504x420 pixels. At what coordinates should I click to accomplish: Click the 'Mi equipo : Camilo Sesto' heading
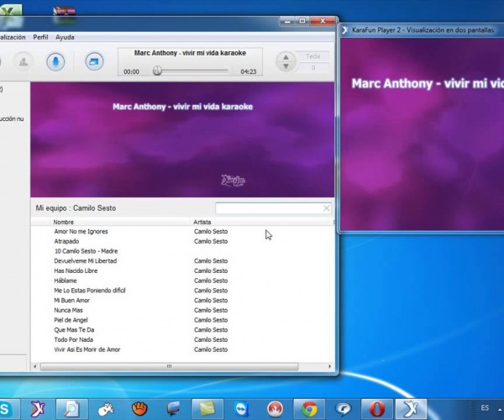click(x=76, y=208)
